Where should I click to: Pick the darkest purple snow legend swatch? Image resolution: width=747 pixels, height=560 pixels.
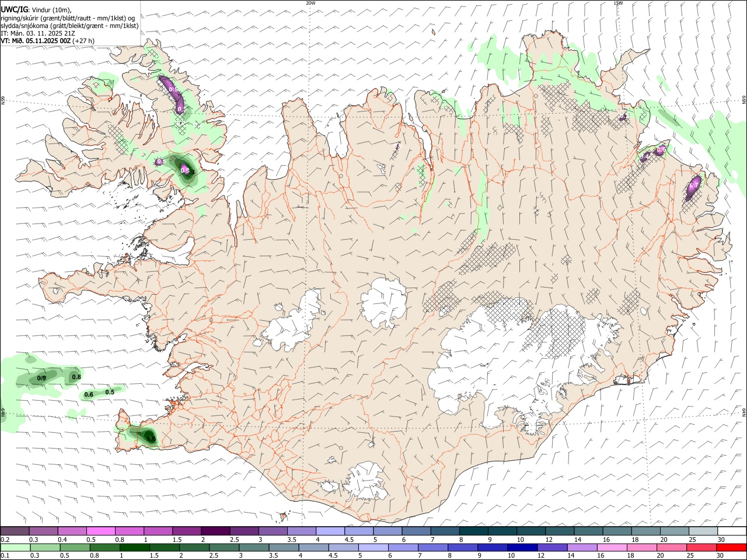215,531
